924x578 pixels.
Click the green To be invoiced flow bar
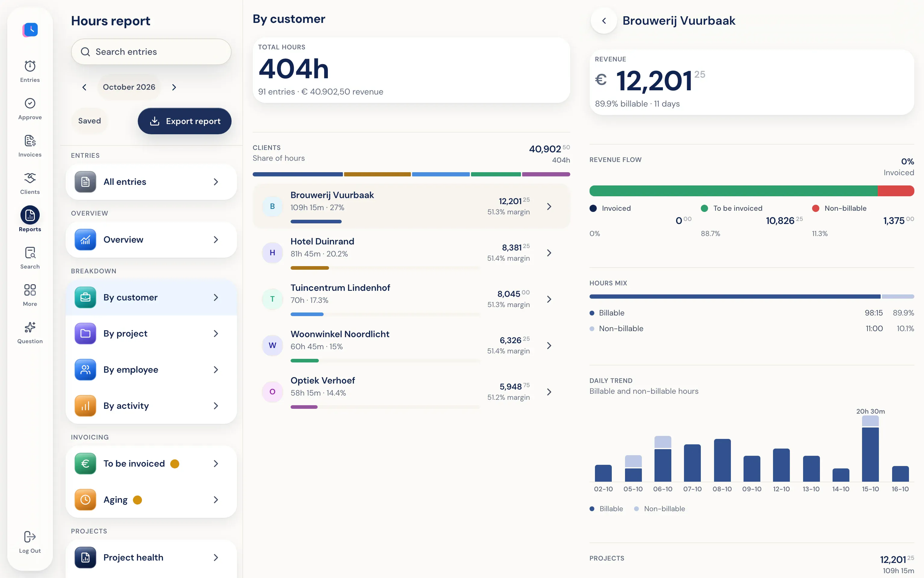tap(734, 191)
